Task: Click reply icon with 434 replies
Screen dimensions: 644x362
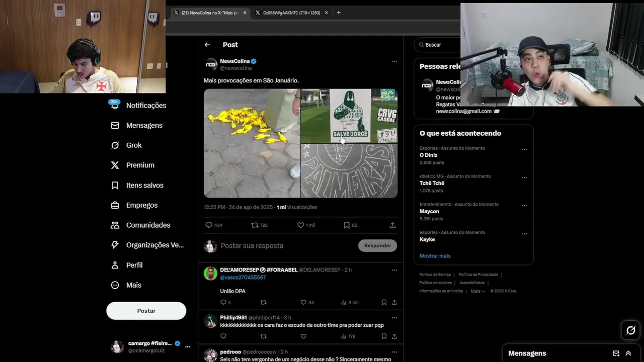Action: pyautogui.click(x=209, y=225)
